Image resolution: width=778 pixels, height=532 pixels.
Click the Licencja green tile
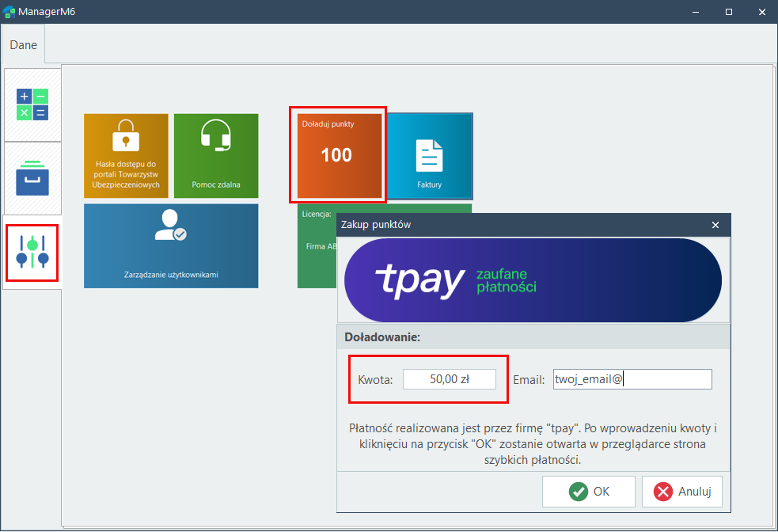[x=317, y=245]
